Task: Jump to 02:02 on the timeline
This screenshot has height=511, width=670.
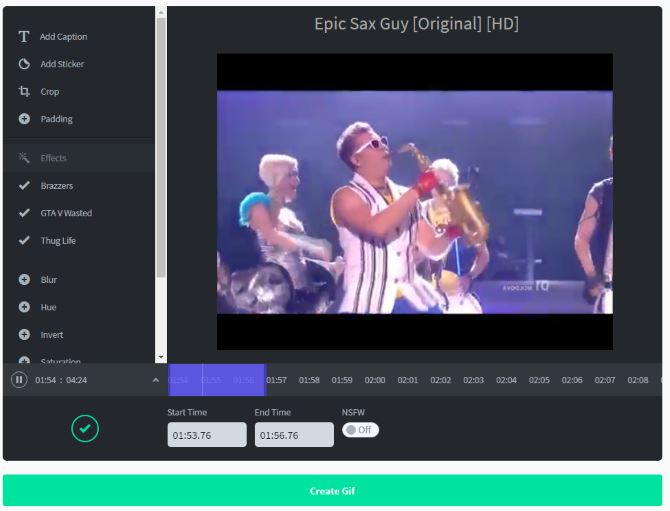Action: pyautogui.click(x=441, y=380)
